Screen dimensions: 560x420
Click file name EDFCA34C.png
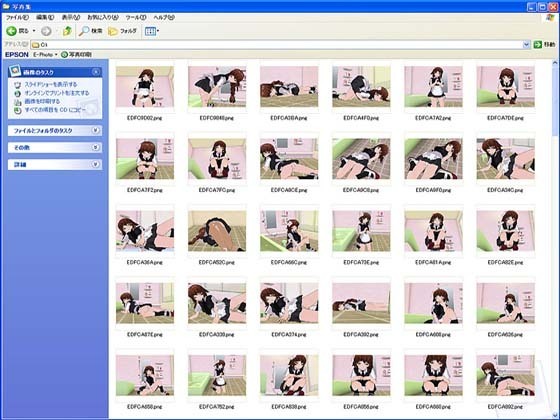tap(505, 190)
